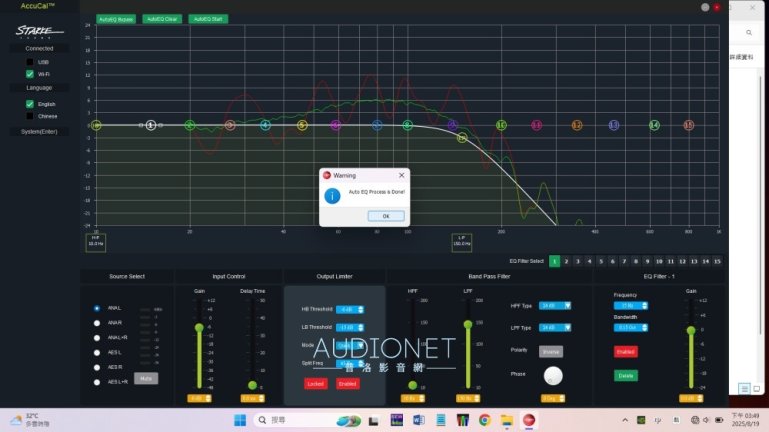
Task: Check the Chinese language checkbox
Action: (30, 116)
